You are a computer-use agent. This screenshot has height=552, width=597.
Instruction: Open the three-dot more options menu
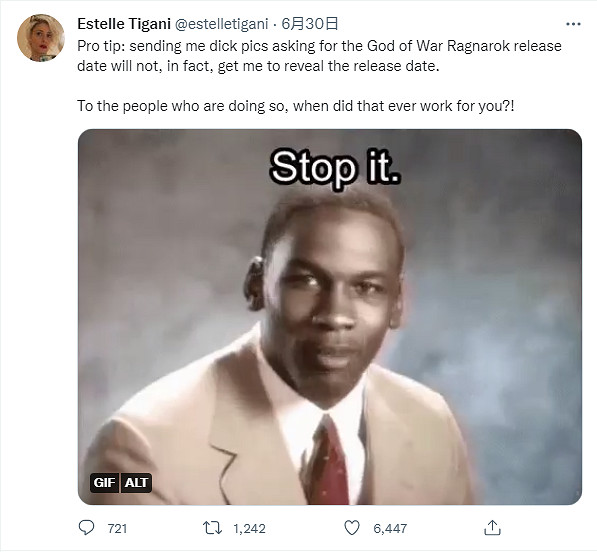click(x=573, y=24)
